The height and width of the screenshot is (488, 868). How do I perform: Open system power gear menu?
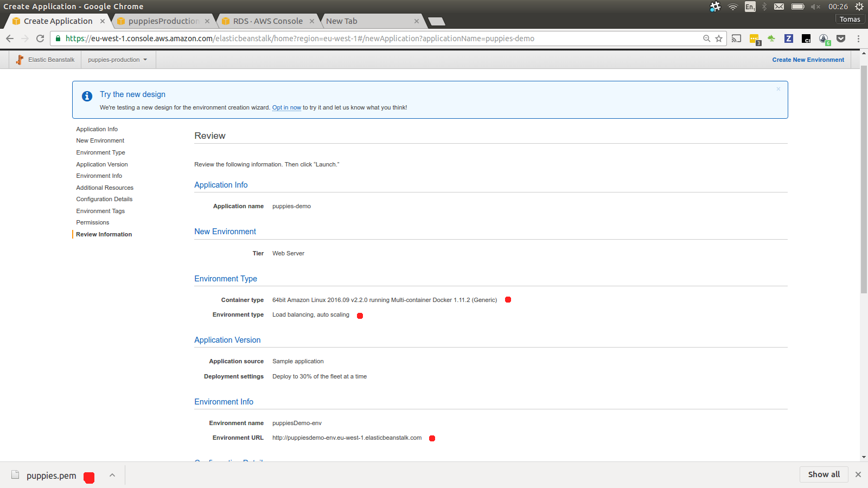coord(859,7)
